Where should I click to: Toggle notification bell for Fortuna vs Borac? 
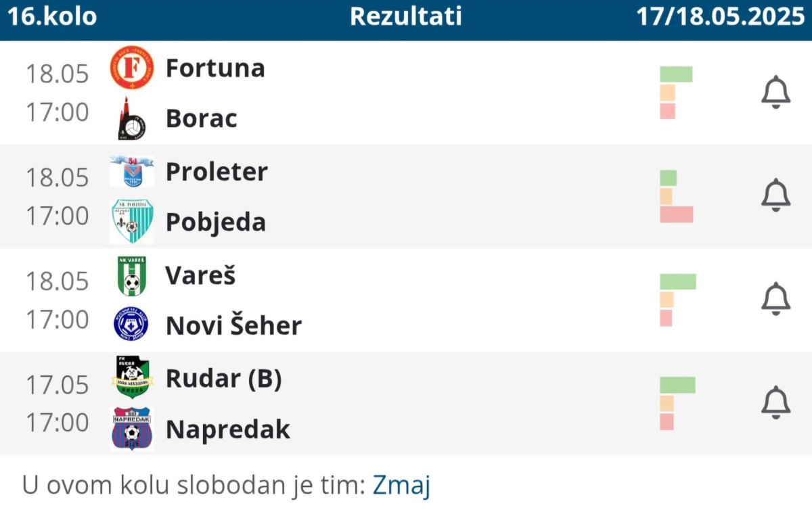tap(775, 93)
